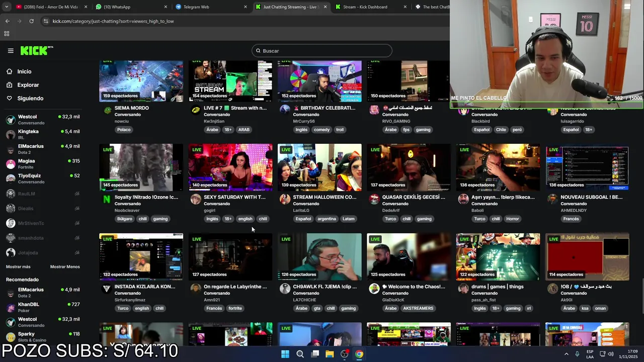This screenshot has width=644, height=362.
Task: Click the Búlgaro tag under Noobcleaver
Action: pyautogui.click(x=125, y=219)
